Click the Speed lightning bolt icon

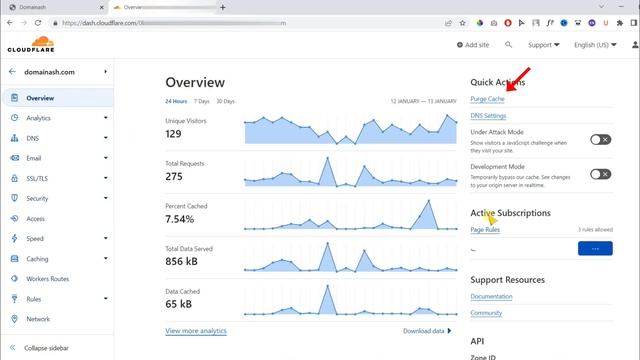[15, 238]
